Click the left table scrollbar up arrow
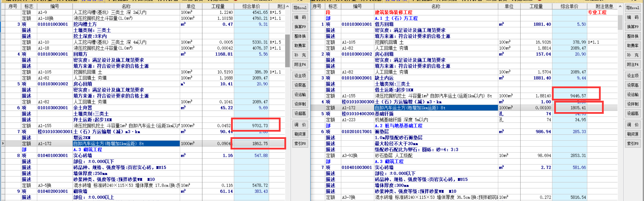The height and width of the screenshot is (201, 644). 287,6
